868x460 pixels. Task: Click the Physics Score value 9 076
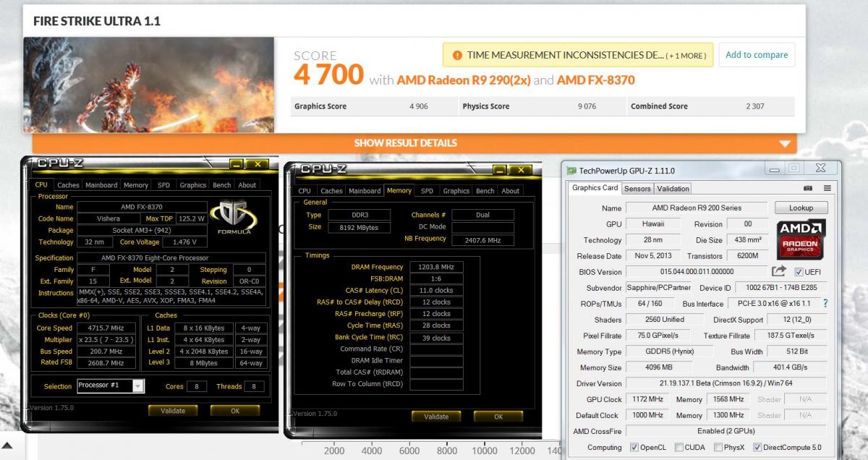click(x=587, y=106)
